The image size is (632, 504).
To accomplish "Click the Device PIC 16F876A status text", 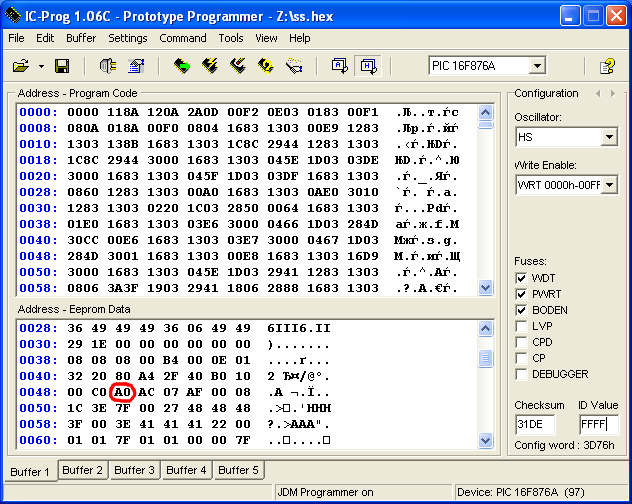I will click(520, 492).
